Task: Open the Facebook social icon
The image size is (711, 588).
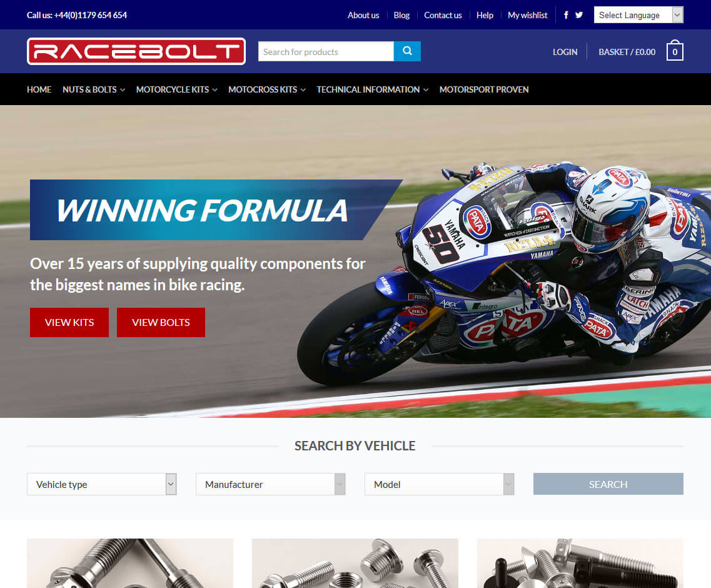Action: 566,15
